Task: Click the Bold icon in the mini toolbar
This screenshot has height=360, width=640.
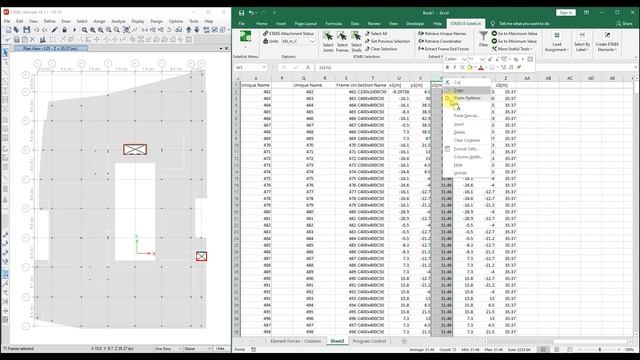Action: tap(447, 67)
